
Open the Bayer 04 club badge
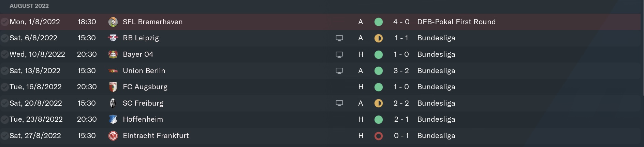tap(113, 54)
